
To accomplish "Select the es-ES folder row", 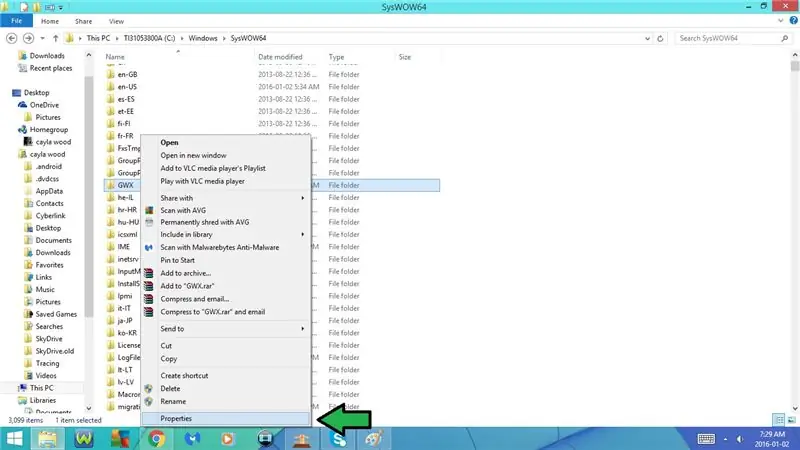I will point(271,99).
